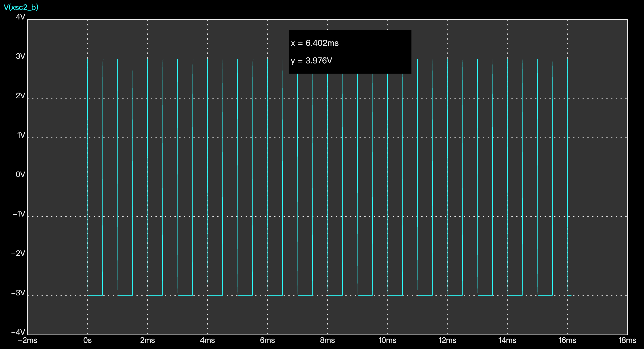Click the 6ms time axis label
The width and height of the screenshot is (644, 349).
click(x=267, y=340)
